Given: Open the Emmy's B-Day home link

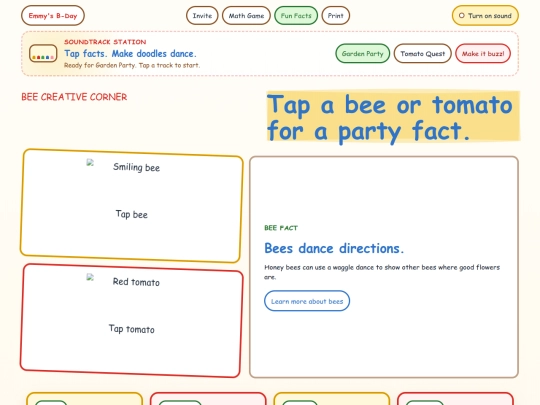Looking at the screenshot, I should click(53, 15).
